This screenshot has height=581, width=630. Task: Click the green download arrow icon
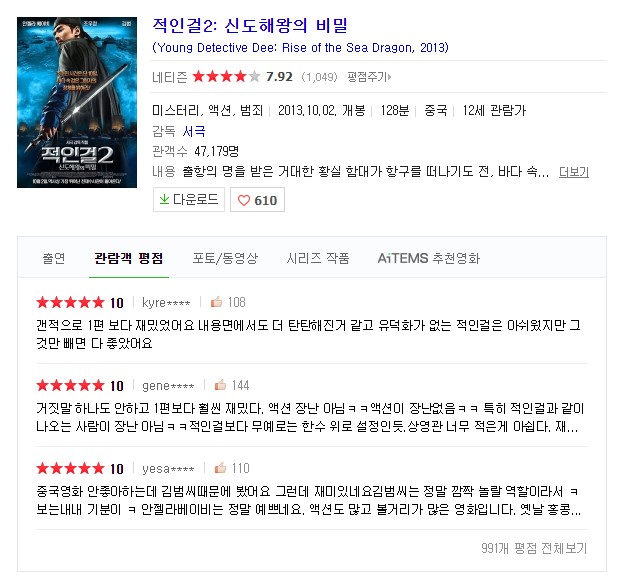(x=164, y=199)
